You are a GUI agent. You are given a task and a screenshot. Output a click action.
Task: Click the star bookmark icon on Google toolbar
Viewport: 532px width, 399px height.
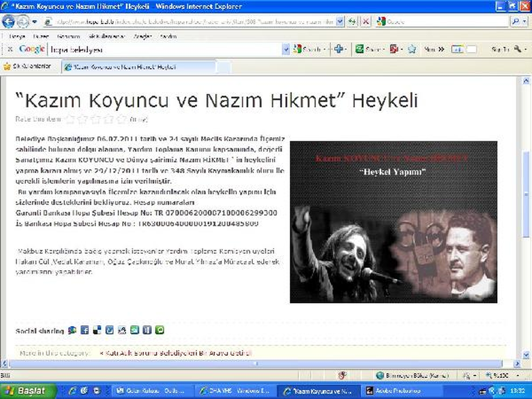[x=412, y=50]
